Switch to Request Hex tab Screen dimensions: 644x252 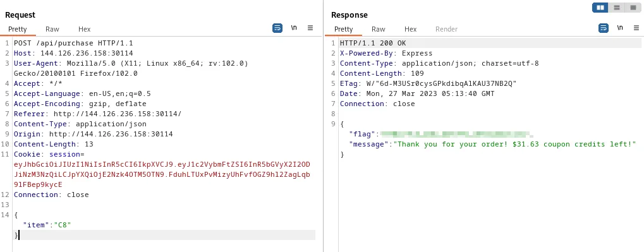tap(84, 29)
